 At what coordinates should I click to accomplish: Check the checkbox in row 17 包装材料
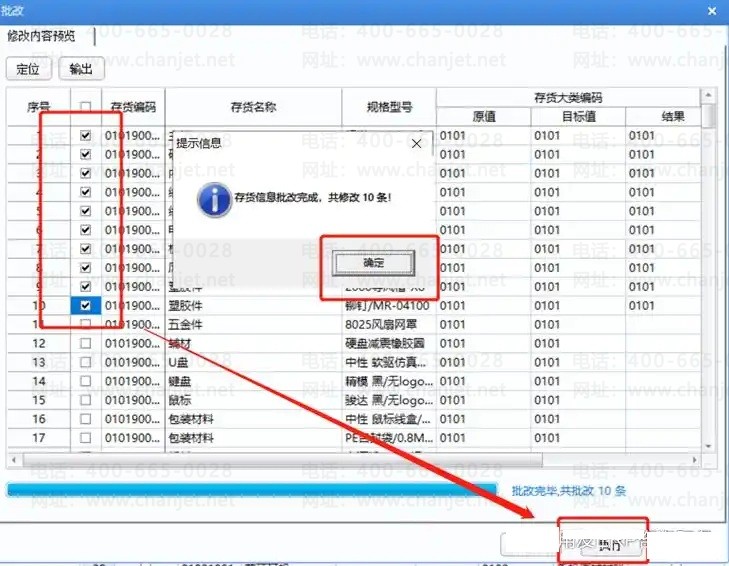(x=86, y=438)
